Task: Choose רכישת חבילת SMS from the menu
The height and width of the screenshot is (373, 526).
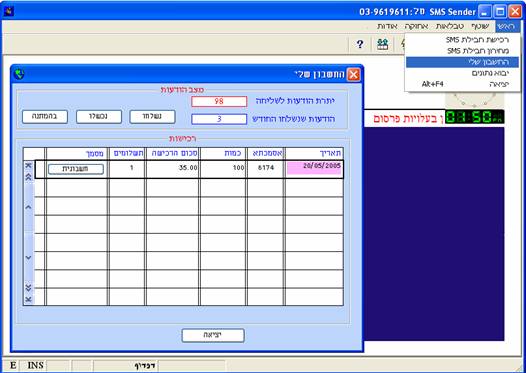Action: point(463,40)
